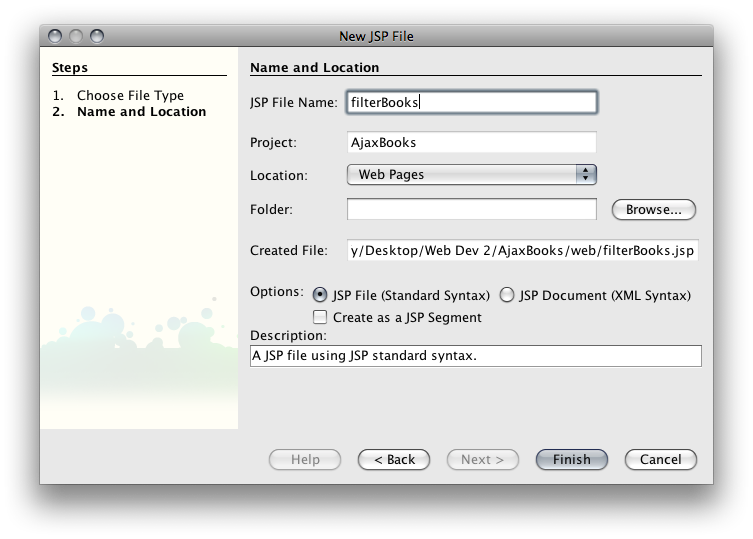Click the Location dropdown stepper arrows
The width and height of the screenshot is (753, 539).
click(x=586, y=174)
